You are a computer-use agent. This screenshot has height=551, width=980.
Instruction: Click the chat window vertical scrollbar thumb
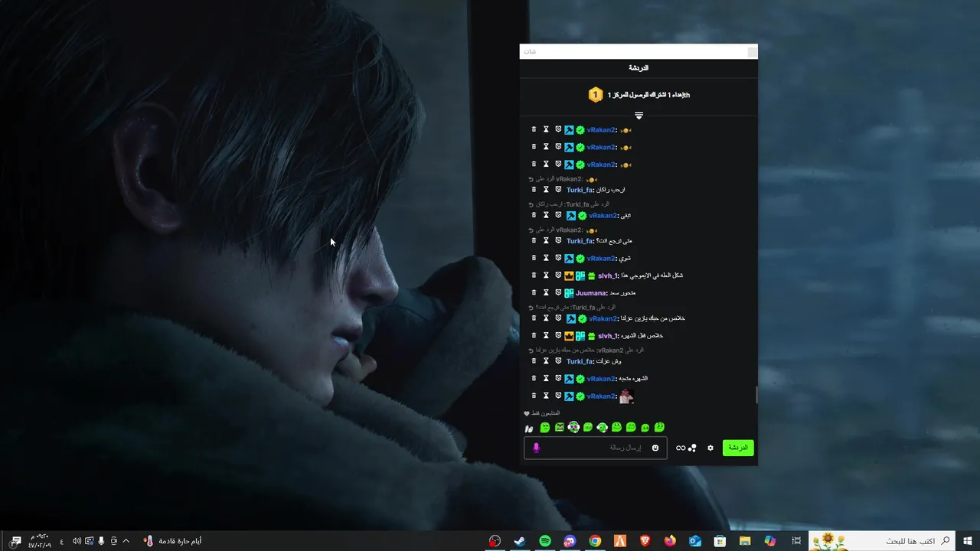756,395
